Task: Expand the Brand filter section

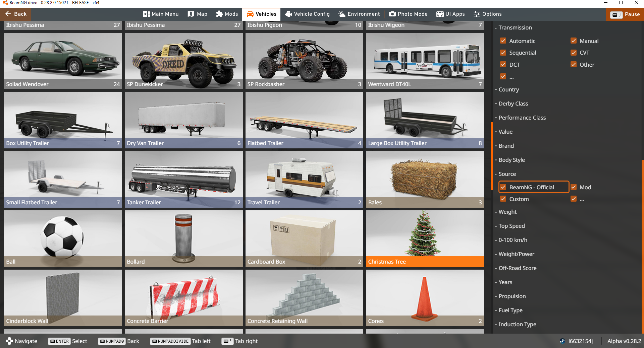Action: pyautogui.click(x=506, y=146)
